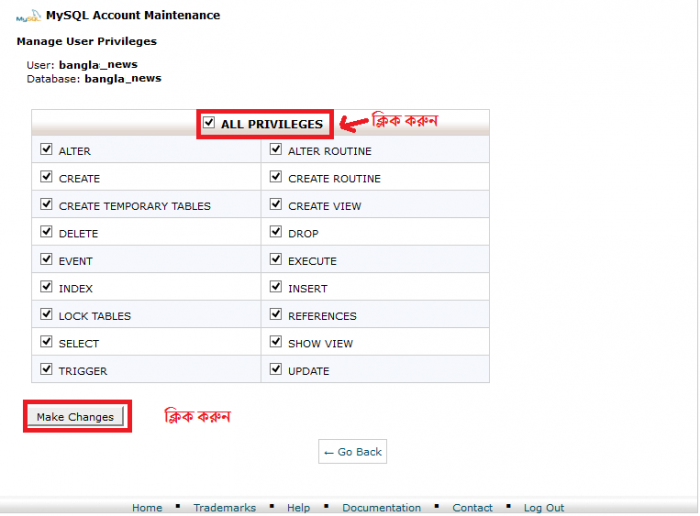700x516 pixels.
Task: Click the MySQL Account Maintenance heading
Action: click(133, 15)
